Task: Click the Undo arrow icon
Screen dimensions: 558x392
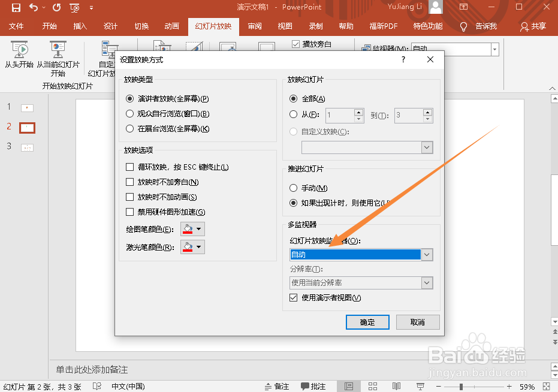Action: click(34, 7)
